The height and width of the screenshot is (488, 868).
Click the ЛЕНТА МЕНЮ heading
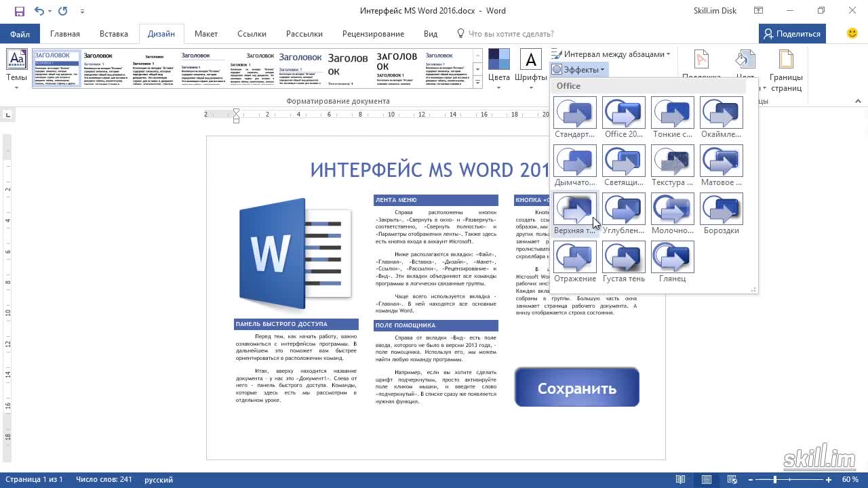[x=436, y=200]
